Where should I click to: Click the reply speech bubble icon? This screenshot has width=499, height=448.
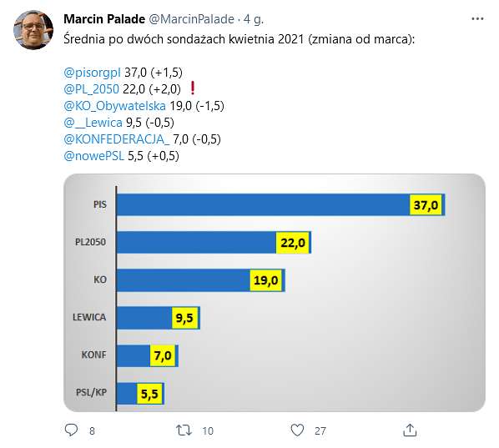(71, 430)
